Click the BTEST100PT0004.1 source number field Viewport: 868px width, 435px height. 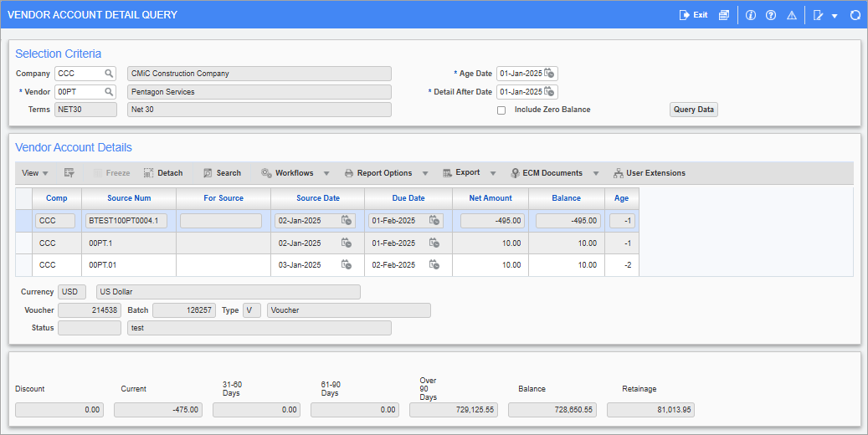click(126, 221)
